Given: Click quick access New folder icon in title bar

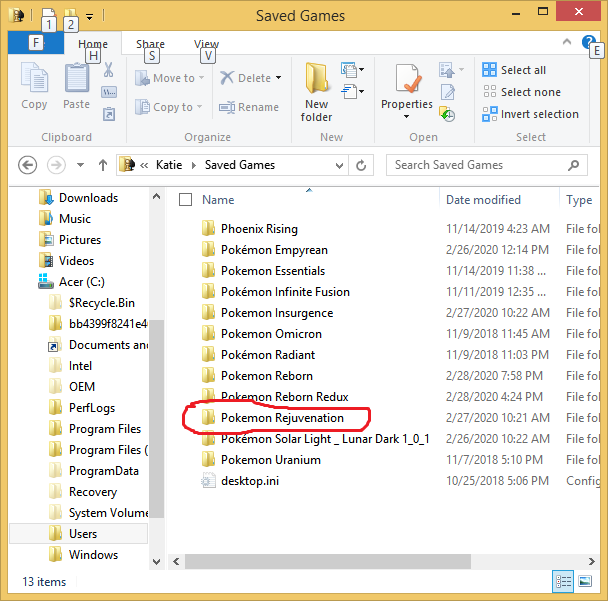Looking at the screenshot, I should coord(70,16).
